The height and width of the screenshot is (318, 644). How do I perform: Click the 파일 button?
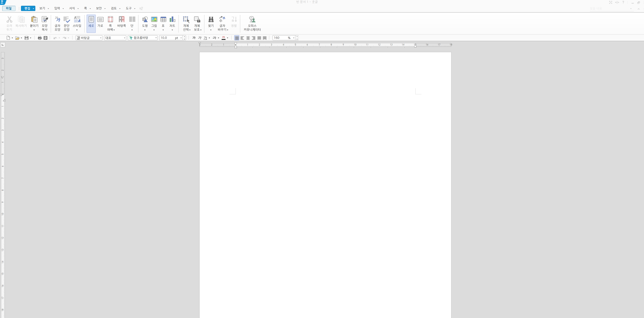[x=9, y=8]
